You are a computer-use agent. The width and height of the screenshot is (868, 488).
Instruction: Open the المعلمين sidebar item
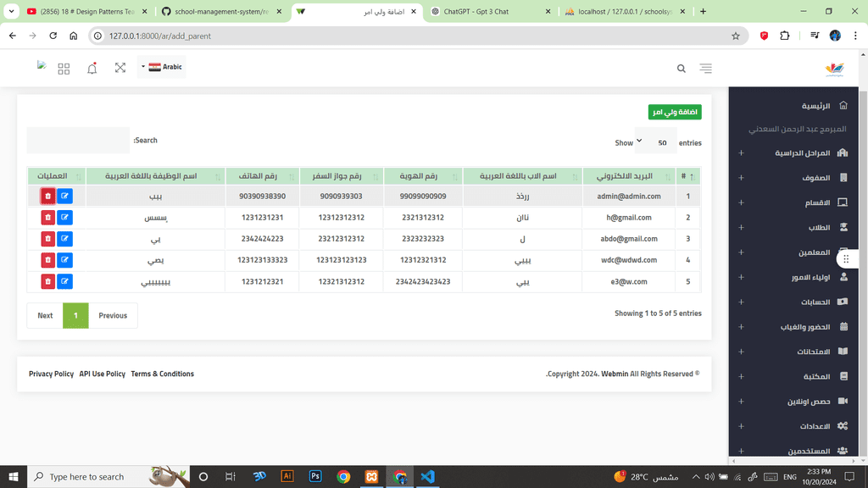click(793, 252)
